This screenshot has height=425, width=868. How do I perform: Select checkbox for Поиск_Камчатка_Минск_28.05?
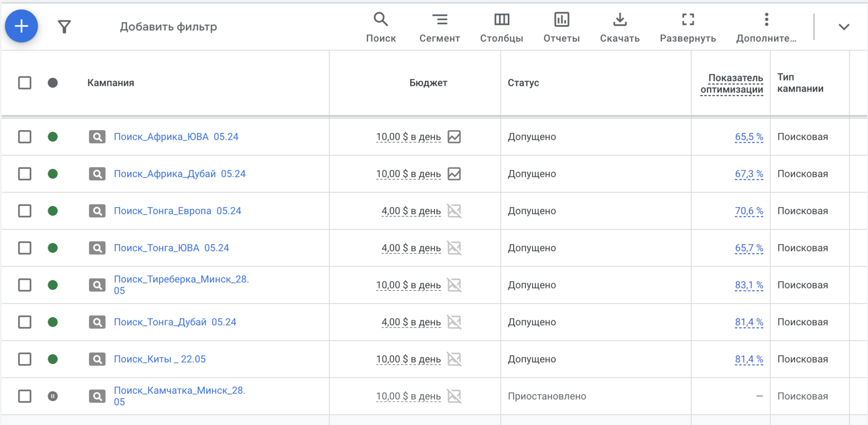[25, 396]
